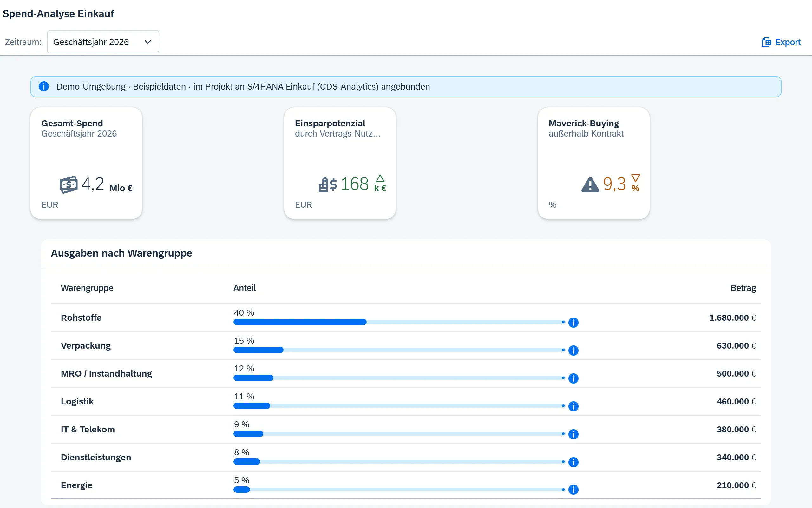Image resolution: width=812 pixels, height=508 pixels.
Task: Select the Dienstleistungen row label
Action: [x=96, y=457]
